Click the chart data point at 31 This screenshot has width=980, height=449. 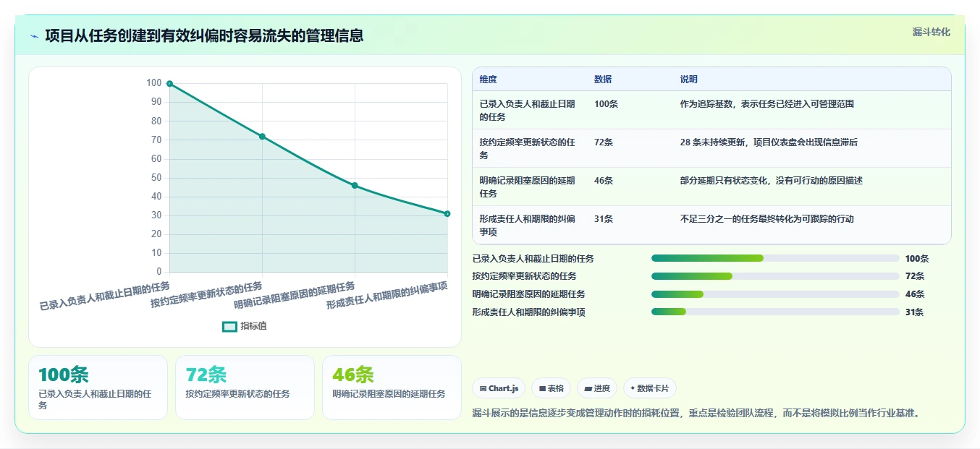447,213
